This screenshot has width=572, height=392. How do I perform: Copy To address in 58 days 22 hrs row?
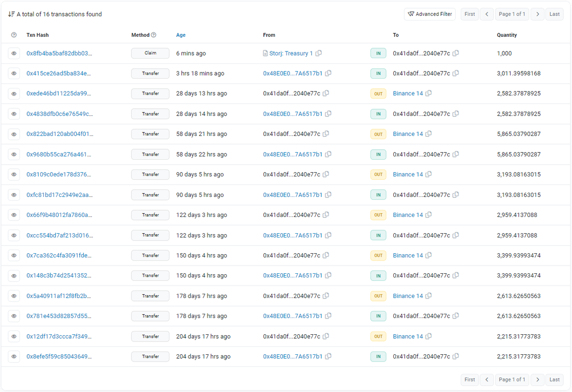[456, 155]
